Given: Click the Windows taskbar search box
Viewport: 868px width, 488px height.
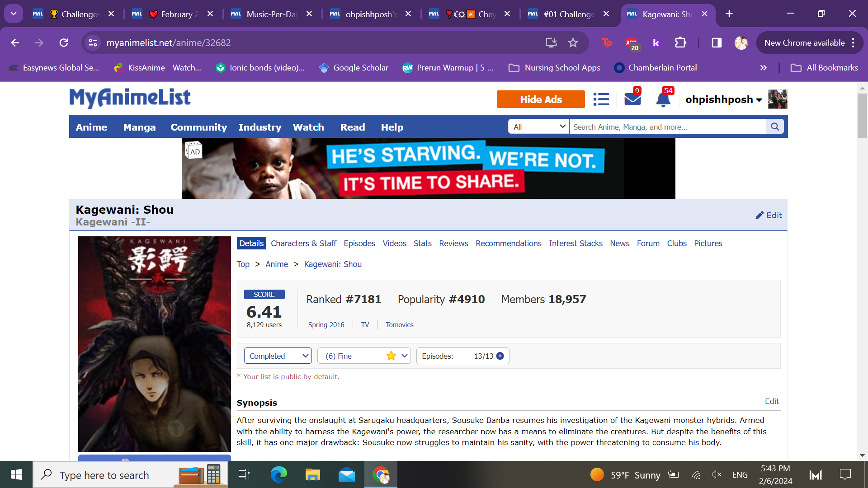Looking at the screenshot, I should click(x=130, y=474).
